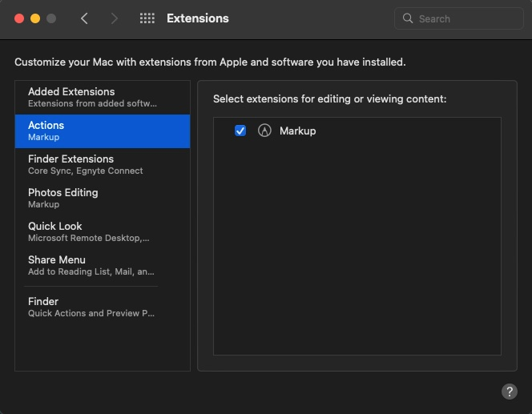This screenshot has height=414, width=532.
Task: Focus the Search field
Action: tap(459, 18)
